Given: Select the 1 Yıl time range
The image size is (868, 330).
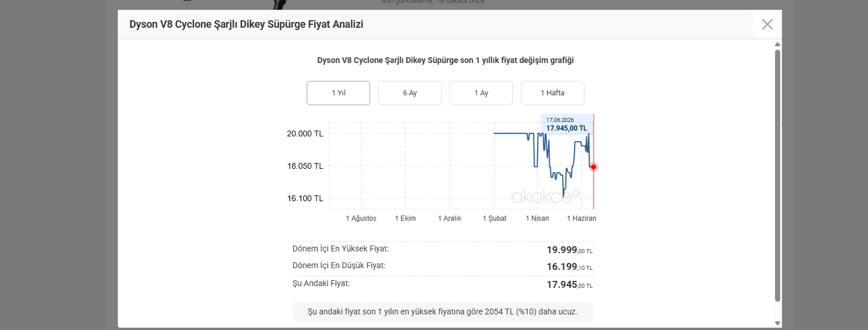Looking at the screenshot, I should click(x=338, y=93).
